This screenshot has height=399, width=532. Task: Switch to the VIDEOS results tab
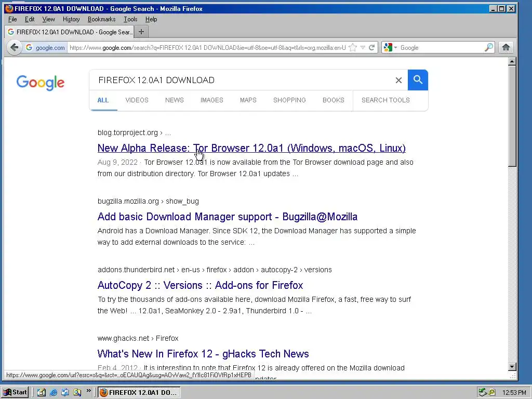(137, 100)
